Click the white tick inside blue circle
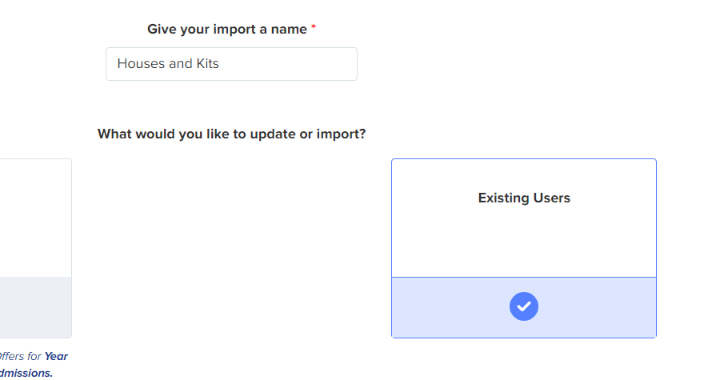This screenshot has width=720, height=380. click(x=523, y=306)
